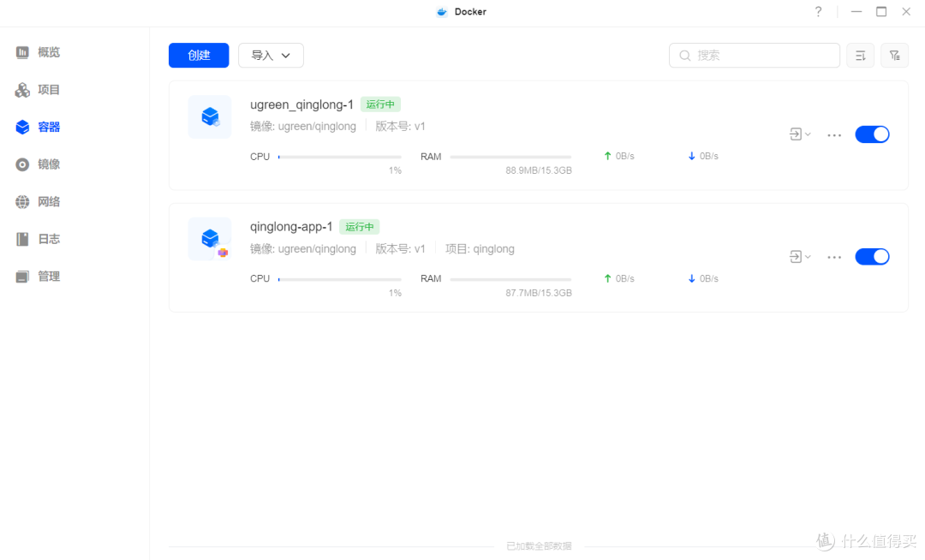The image size is (925, 560).
Task: Minimize the Docker window
Action: pyautogui.click(x=856, y=12)
